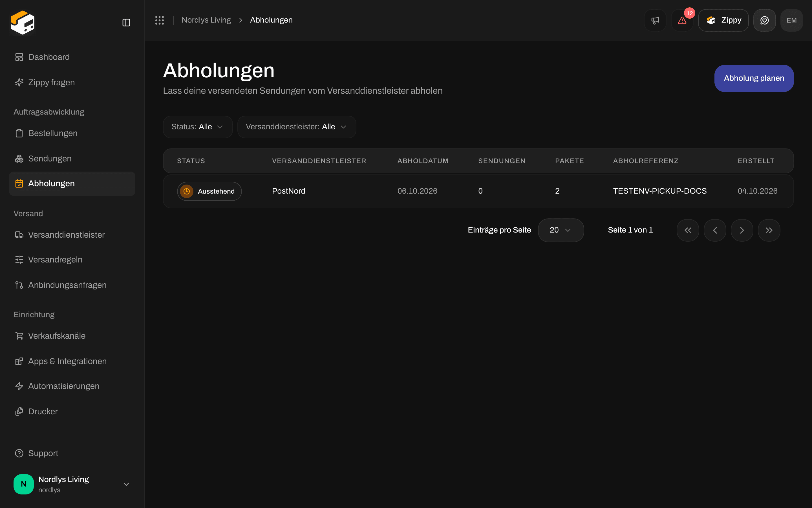Open Sendungen in sidebar
The width and height of the screenshot is (812, 508).
(72, 159)
